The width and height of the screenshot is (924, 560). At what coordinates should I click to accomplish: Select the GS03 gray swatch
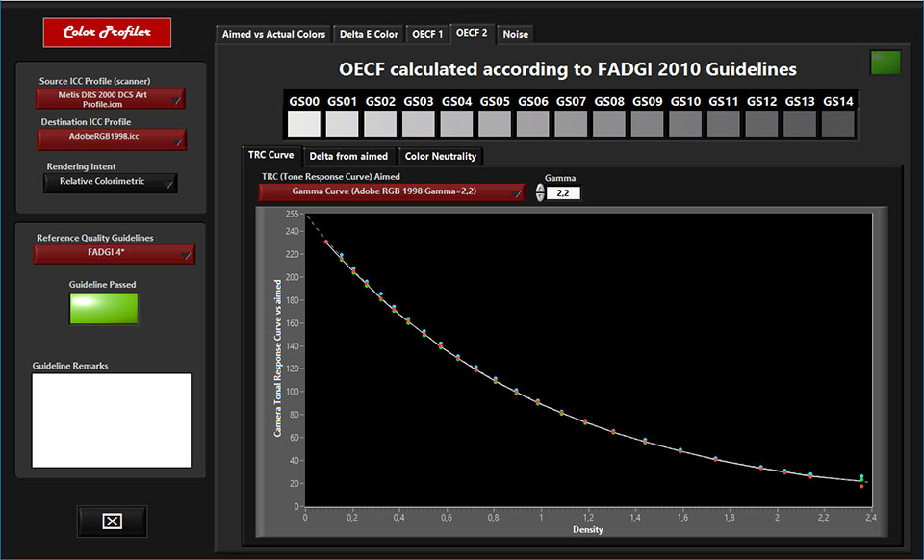click(419, 124)
